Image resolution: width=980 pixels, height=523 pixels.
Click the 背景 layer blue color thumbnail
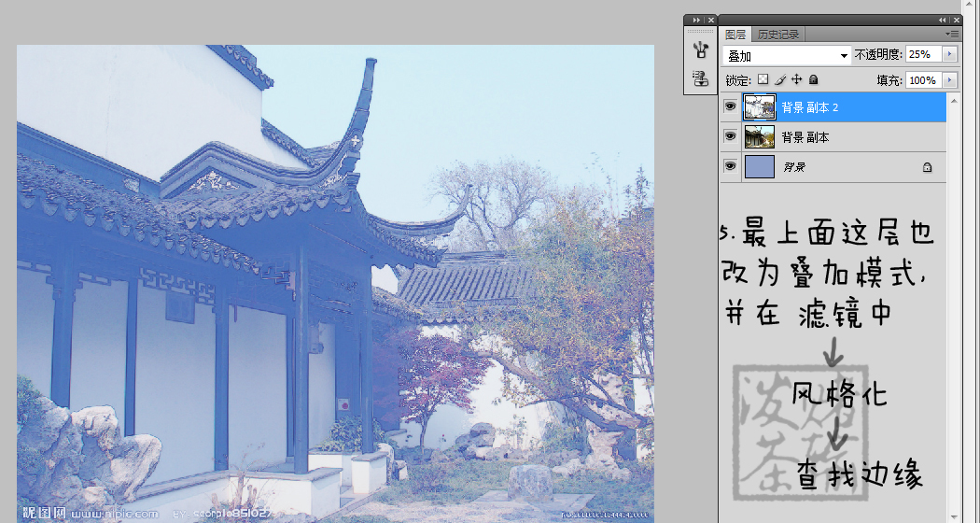[x=759, y=167]
